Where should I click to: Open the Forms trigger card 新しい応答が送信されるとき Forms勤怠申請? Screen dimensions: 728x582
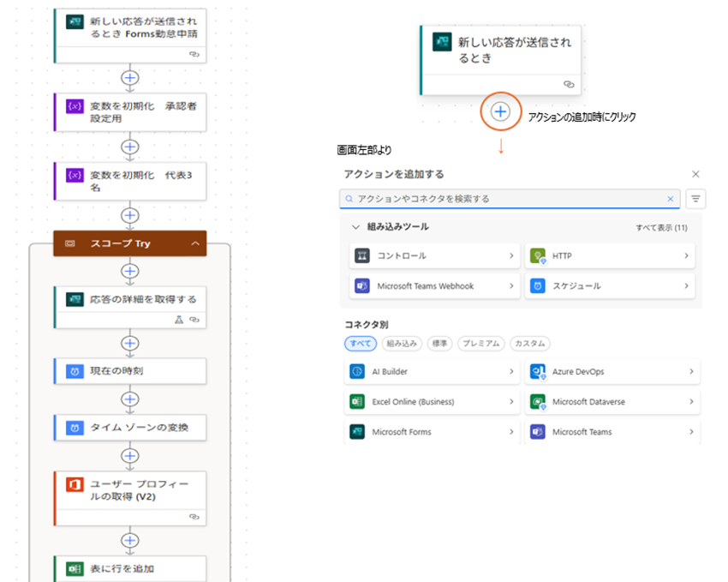point(130,35)
